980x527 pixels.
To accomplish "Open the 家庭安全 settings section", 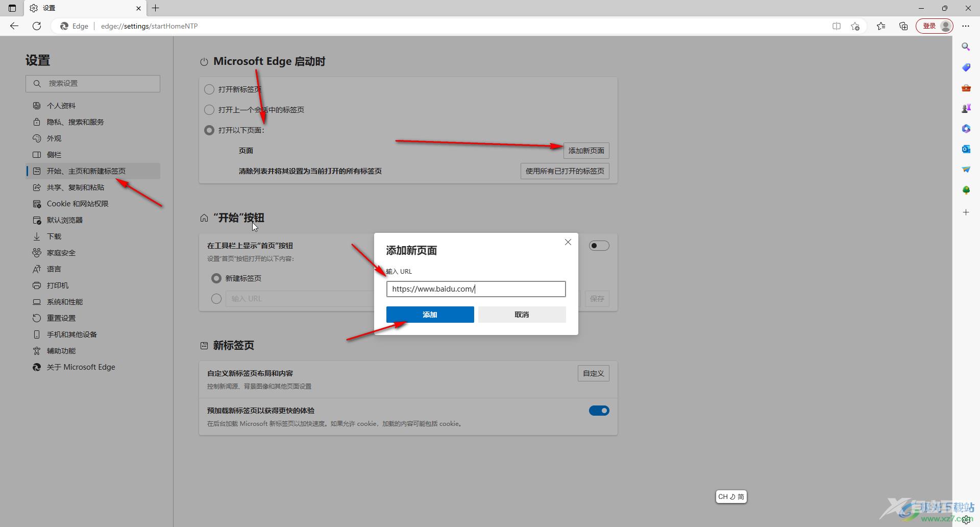I will point(93,253).
